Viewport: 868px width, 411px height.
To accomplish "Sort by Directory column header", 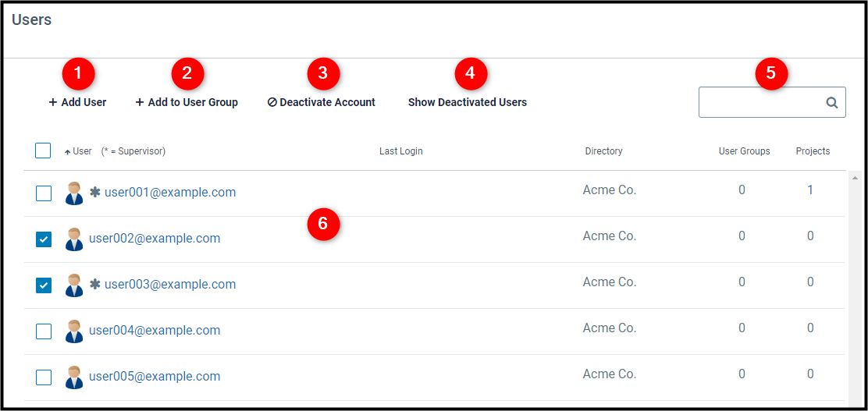I will (x=603, y=151).
